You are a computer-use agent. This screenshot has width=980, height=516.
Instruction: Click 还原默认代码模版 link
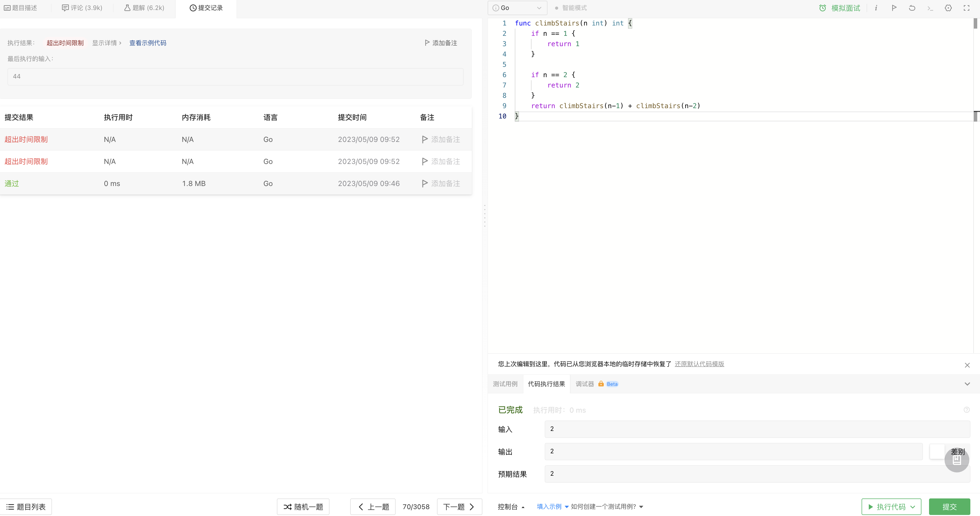tap(699, 364)
